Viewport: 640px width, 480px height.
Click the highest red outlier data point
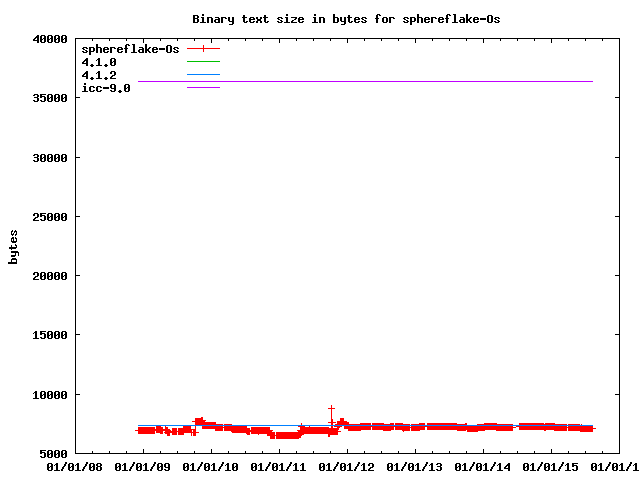click(331, 408)
